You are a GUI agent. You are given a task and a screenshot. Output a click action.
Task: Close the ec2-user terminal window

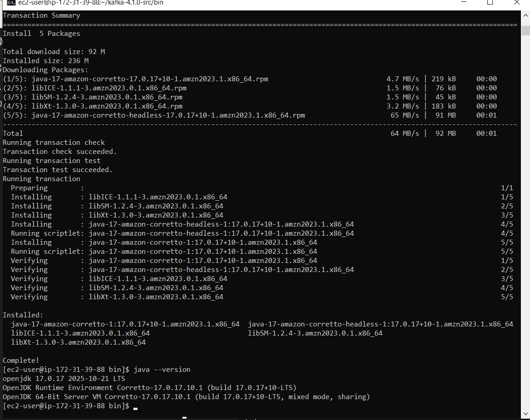point(516,3)
